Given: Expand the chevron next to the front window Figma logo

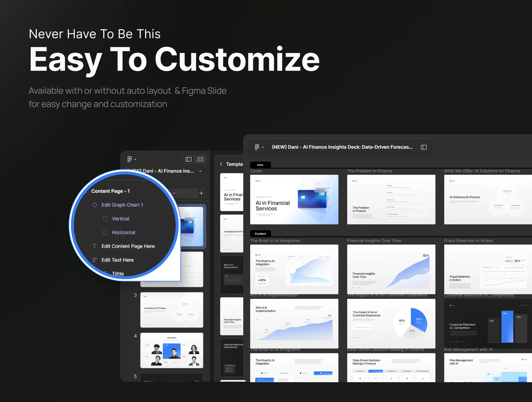Looking at the screenshot, I should point(263,147).
